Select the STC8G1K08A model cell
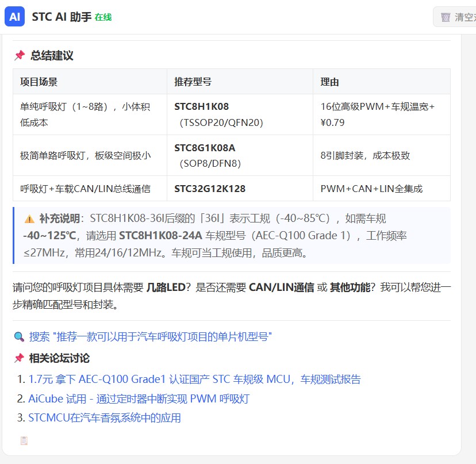Viewport: 476px width, 464px height. coord(240,155)
